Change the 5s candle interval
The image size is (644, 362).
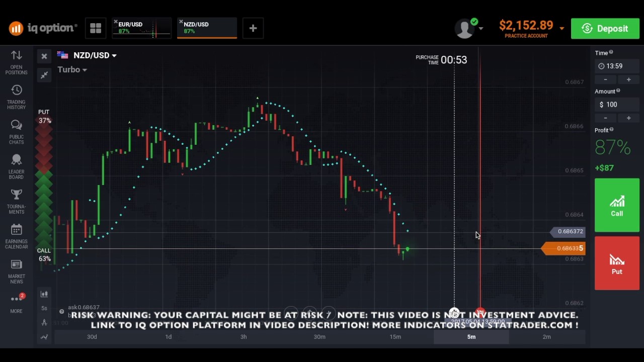point(44,308)
